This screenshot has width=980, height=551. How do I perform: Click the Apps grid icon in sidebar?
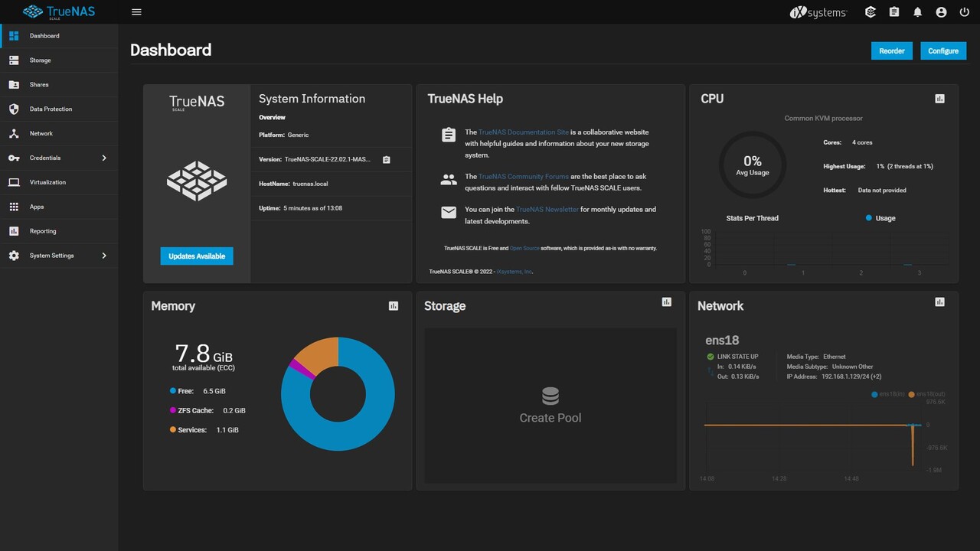coord(14,207)
